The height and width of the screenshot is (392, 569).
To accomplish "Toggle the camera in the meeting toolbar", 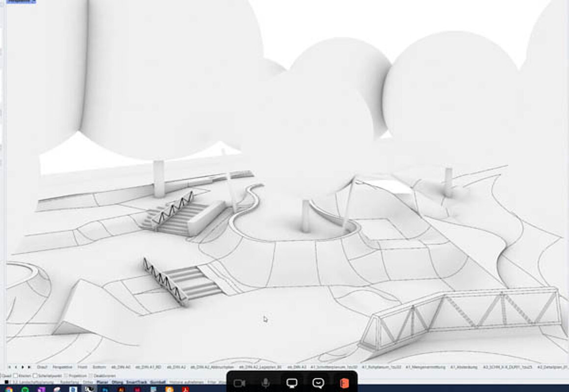I will tap(239, 383).
